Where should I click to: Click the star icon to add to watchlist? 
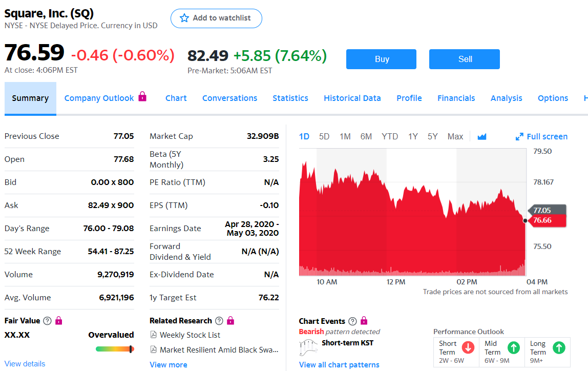coord(184,18)
